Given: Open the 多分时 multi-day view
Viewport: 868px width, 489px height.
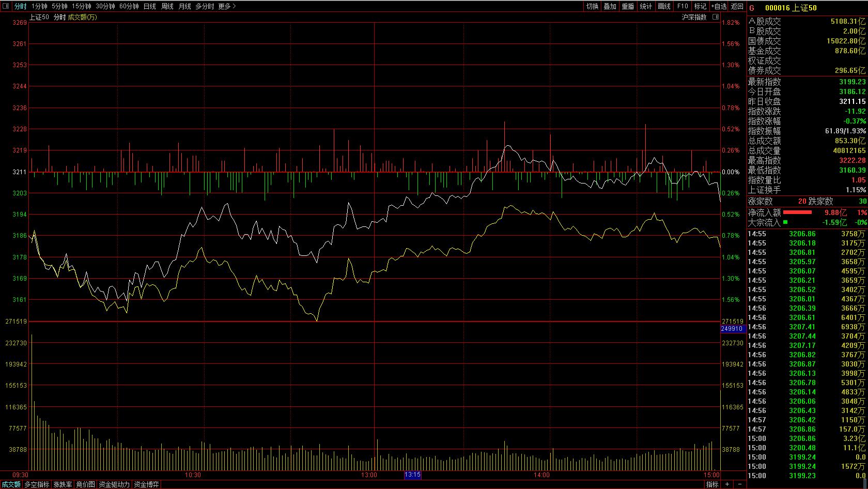Looking at the screenshot, I should click(205, 6).
